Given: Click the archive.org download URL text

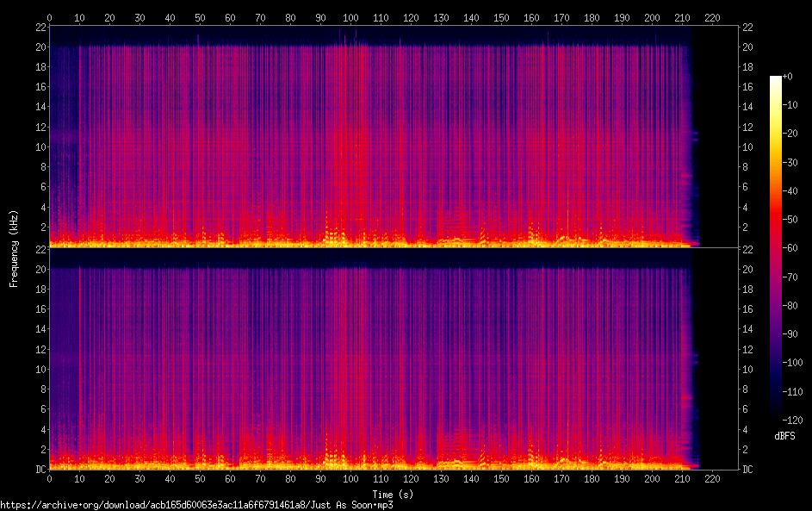Looking at the screenshot, I should tap(196, 505).
